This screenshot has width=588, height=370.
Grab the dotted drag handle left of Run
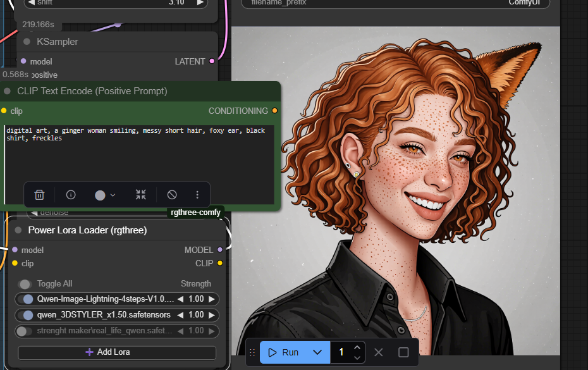pos(252,352)
